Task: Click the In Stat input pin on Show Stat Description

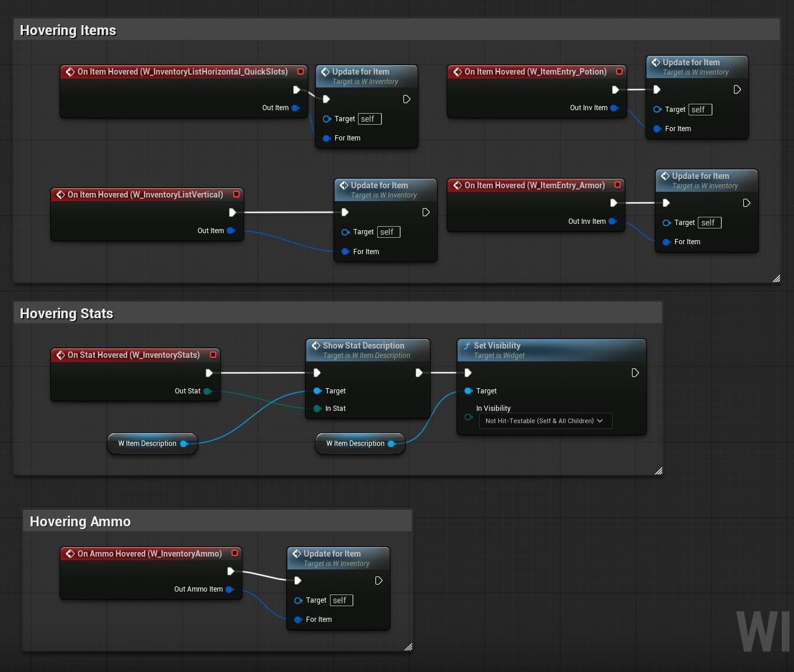Action: point(317,409)
